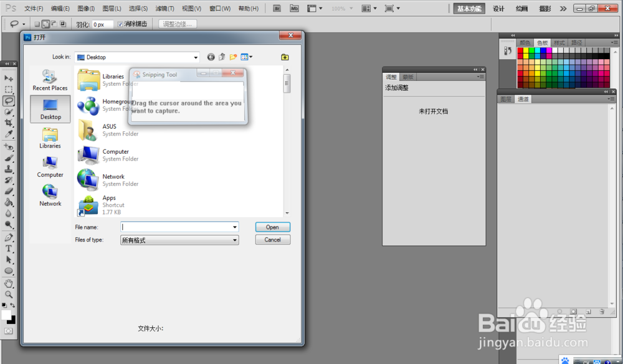
Task: Choose Add to selection mode
Action: [45, 24]
